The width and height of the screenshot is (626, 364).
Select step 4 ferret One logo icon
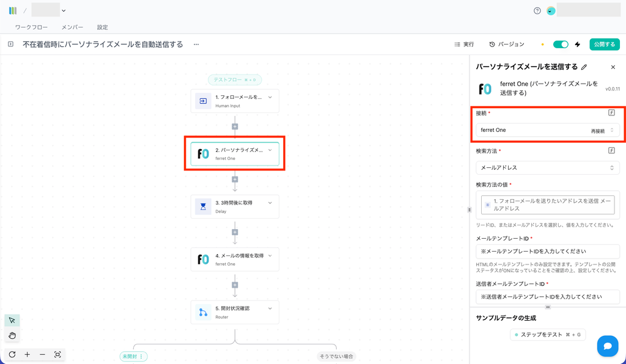(x=203, y=259)
